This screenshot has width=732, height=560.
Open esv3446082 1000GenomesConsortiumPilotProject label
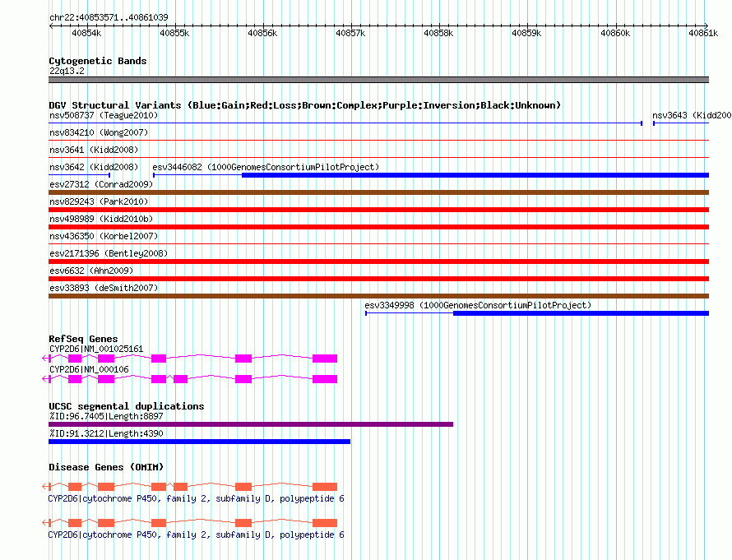(266, 167)
